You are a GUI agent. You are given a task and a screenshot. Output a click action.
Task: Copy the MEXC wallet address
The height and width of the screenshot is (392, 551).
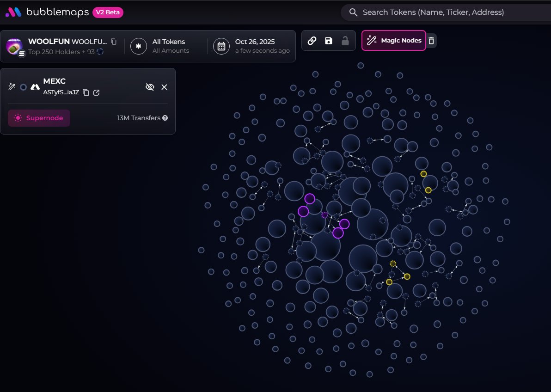(86, 92)
